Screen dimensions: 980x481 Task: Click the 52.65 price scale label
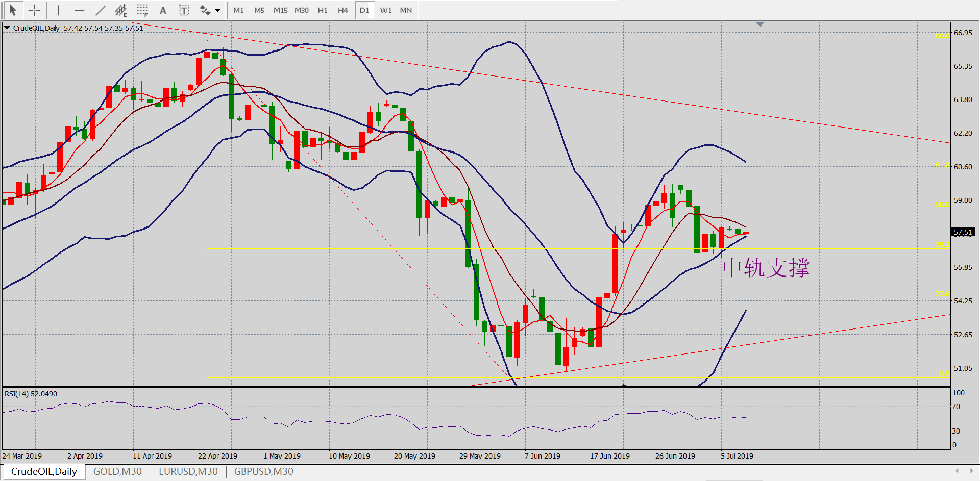(963, 335)
